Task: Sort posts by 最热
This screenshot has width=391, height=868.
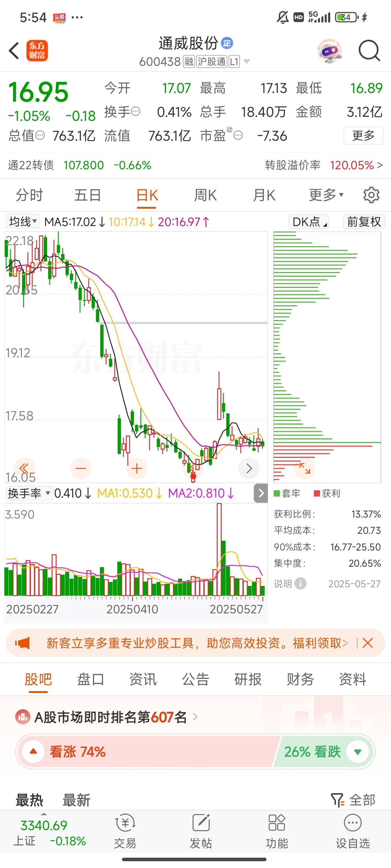Action: point(29,800)
